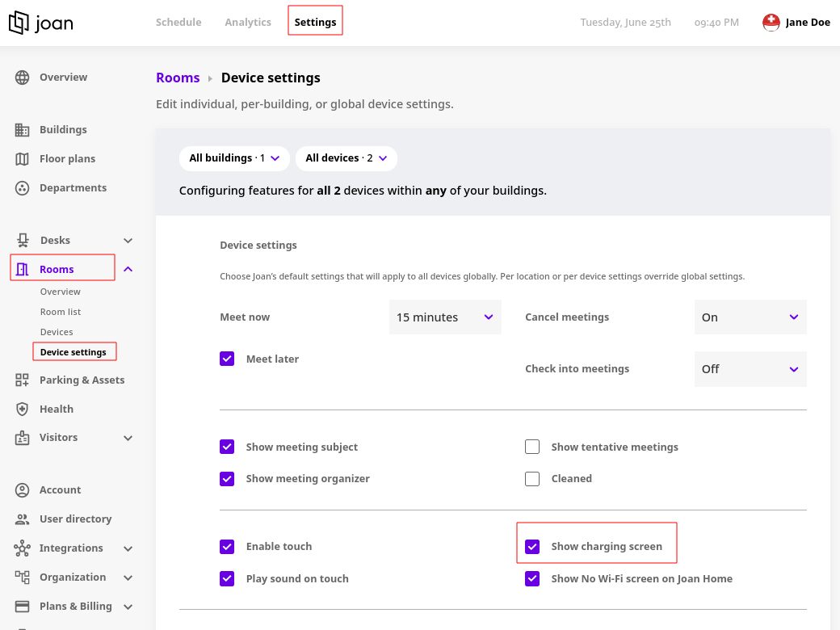Click the Visitors badge icon
Screen dimensions: 840x630
point(22,438)
